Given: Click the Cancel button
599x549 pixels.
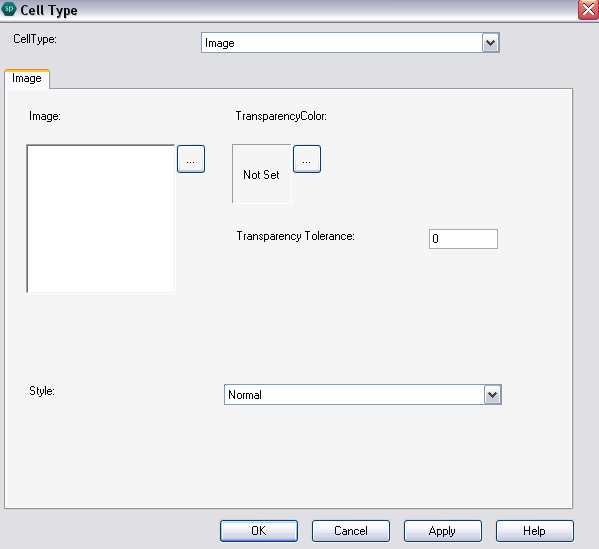Looking at the screenshot, I should 351,531.
